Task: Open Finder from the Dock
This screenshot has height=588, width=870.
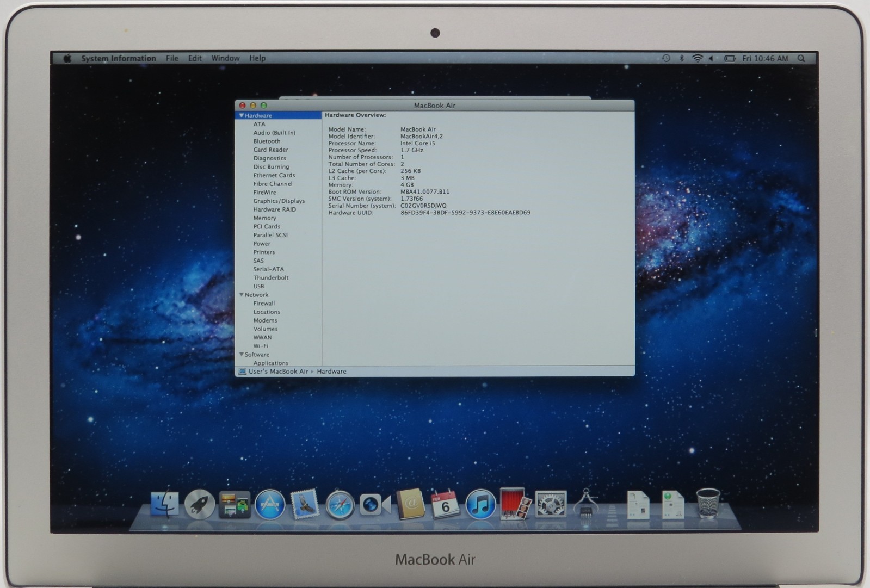Action: 164,504
